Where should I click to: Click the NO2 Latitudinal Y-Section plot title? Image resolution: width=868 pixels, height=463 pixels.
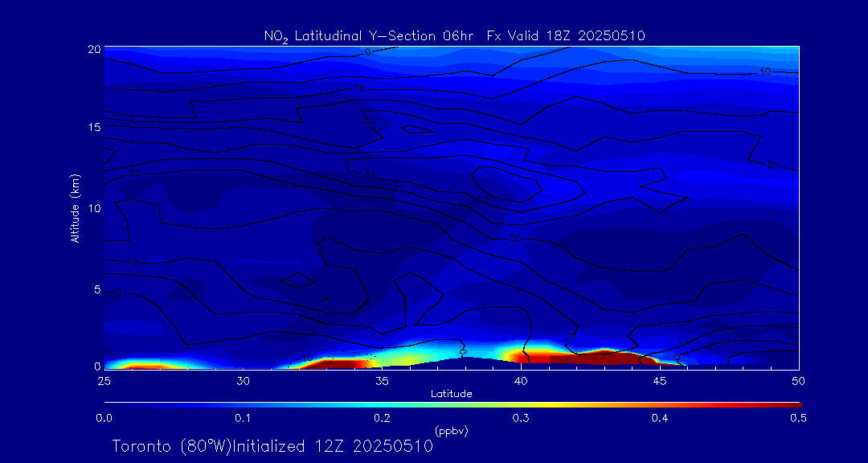pos(454,35)
